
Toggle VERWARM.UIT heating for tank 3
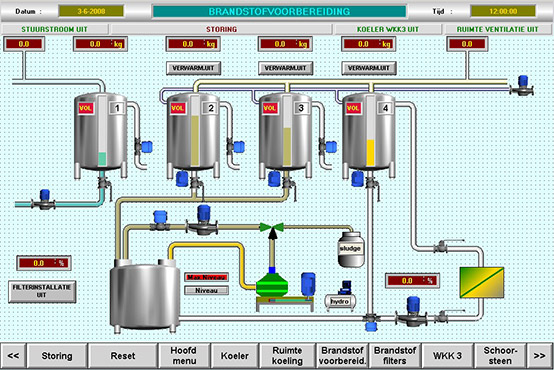click(x=285, y=68)
